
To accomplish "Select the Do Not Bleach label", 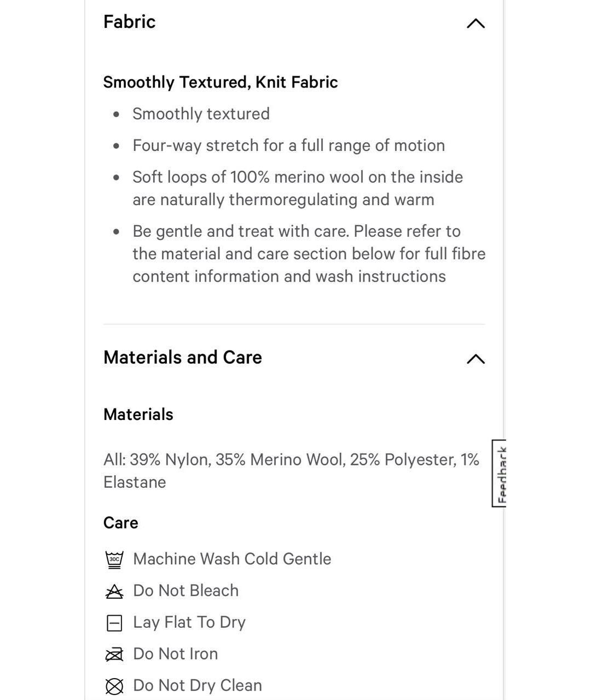I will [x=186, y=591].
